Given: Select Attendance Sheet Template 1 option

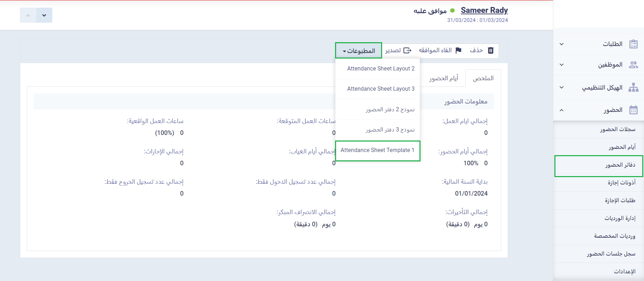Looking at the screenshot, I should pyautogui.click(x=378, y=150).
